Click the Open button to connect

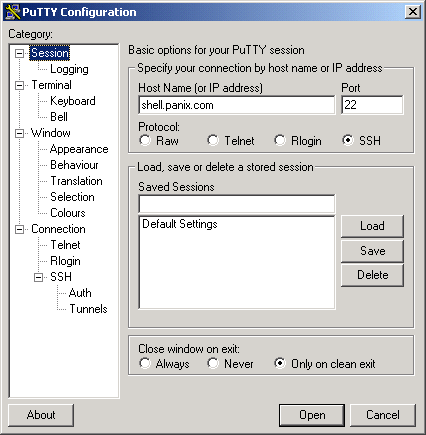[x=312, y=415]
